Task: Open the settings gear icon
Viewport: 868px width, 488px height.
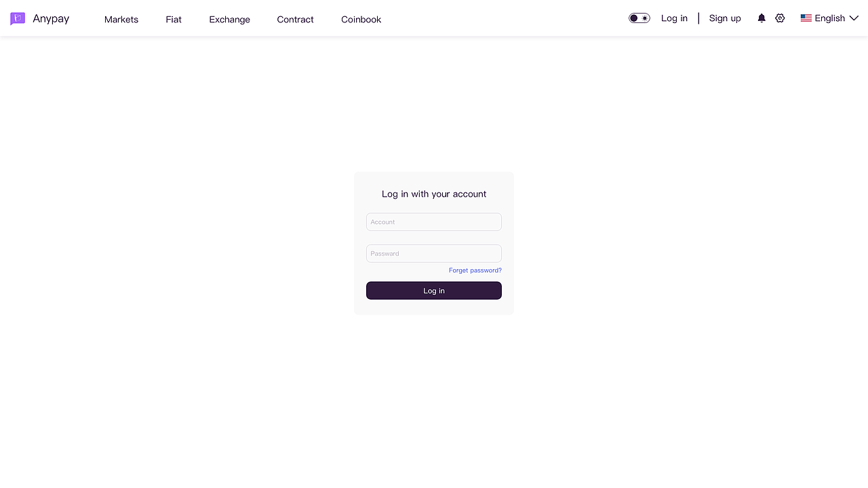Action: click(780, 18)
